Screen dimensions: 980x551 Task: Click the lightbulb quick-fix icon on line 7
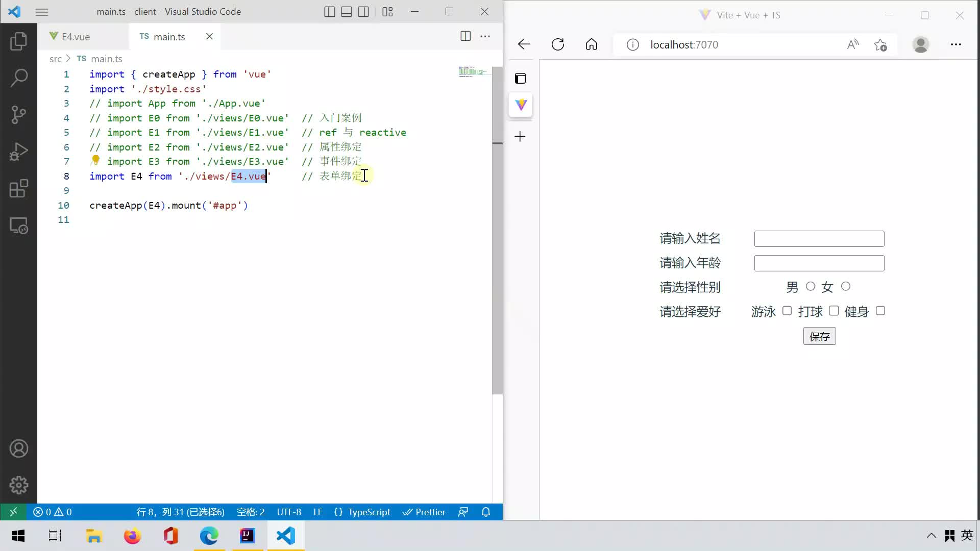[95, 160]
